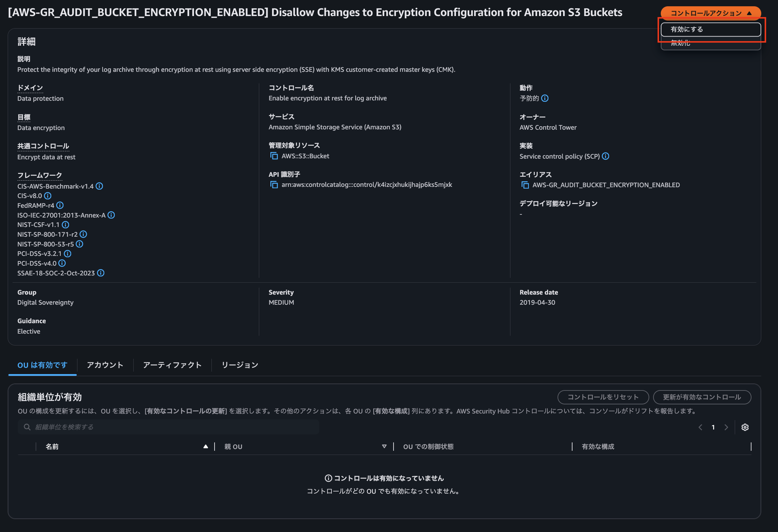Click the 共通コントロール underlined label
Image resolution: width=778 pixels, height=532 pixels.
43,146
